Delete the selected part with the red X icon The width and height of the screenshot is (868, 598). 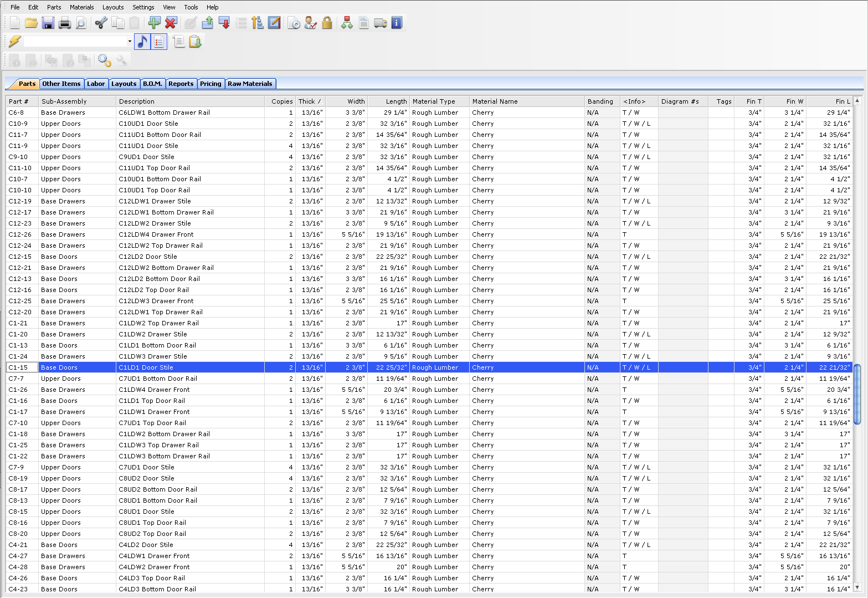[x=171, y=23]
